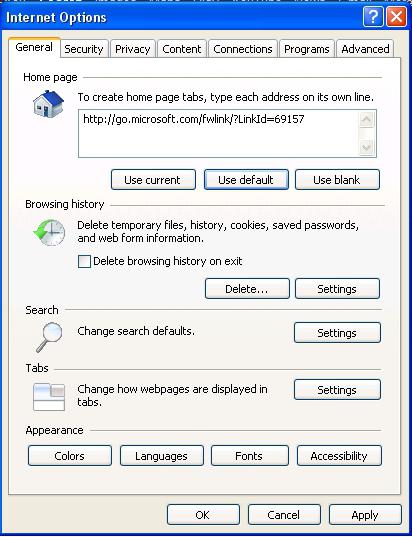Go to the Connections tab
Image resolution: width=412 pixels, height=537 pixels.
tap(242, 49)
